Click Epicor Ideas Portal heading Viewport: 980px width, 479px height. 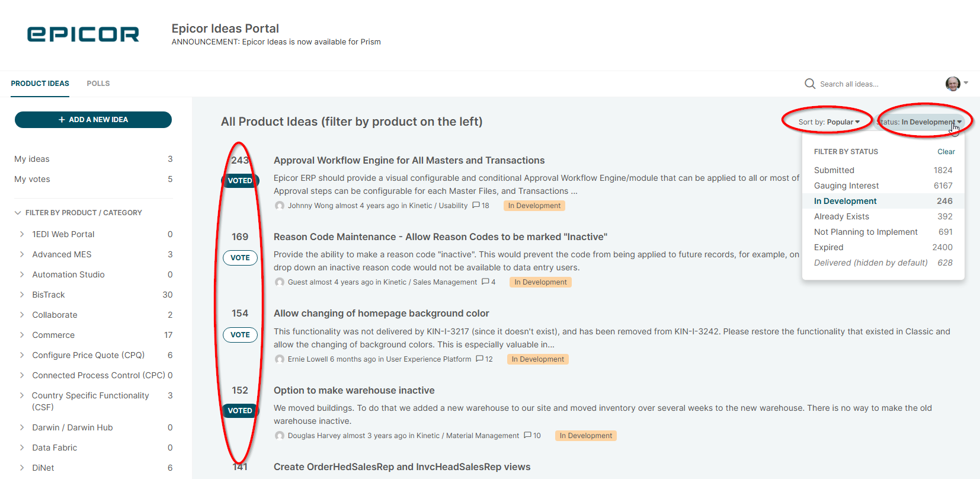tap(225, 28)
